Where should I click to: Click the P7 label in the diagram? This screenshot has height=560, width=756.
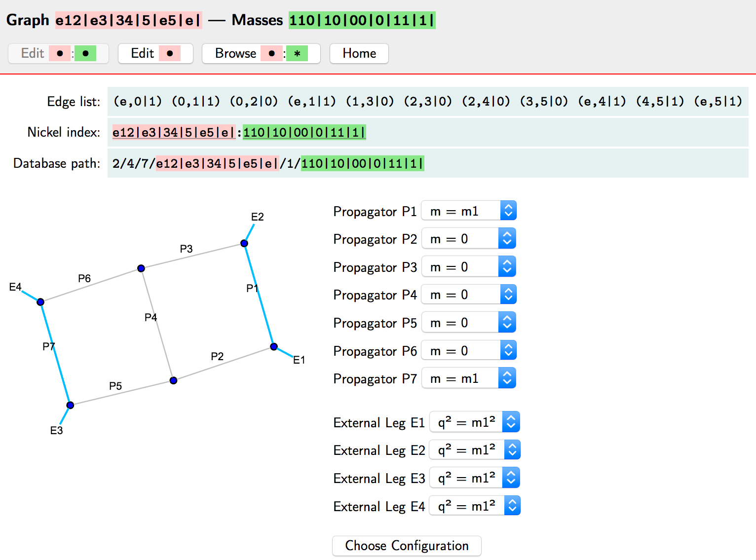tap(48, 346)
